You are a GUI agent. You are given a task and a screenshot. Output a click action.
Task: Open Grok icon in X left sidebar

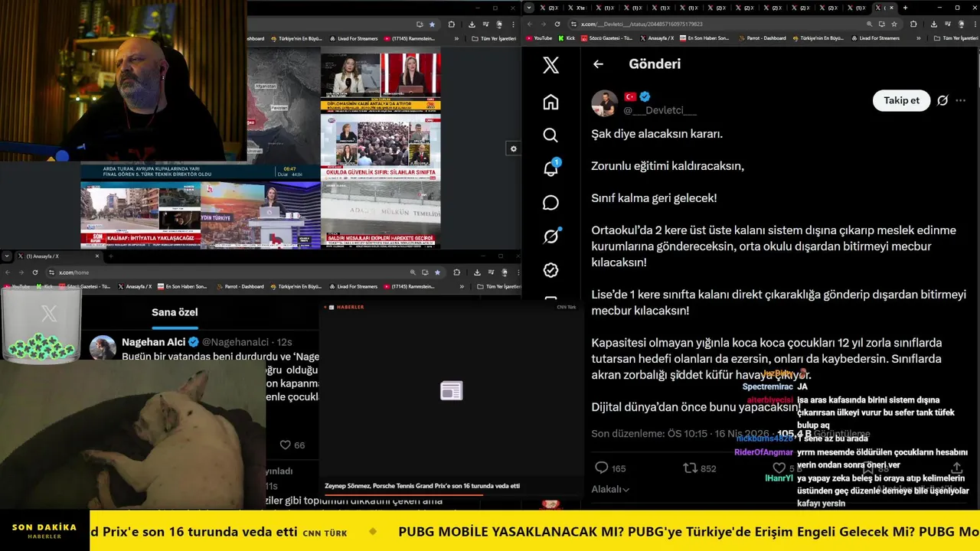[550, 236]
